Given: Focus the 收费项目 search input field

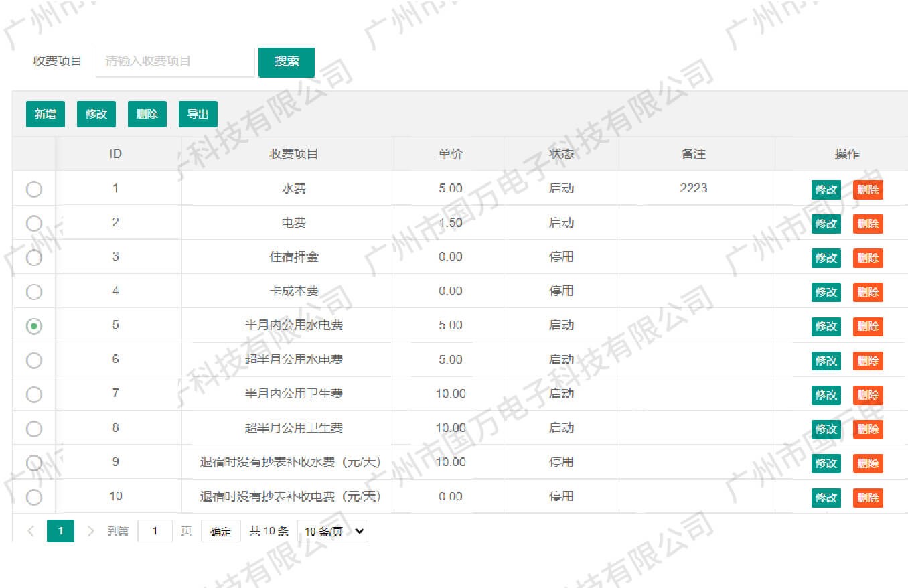Looking at the screenshot, I should tap(175, 62).
